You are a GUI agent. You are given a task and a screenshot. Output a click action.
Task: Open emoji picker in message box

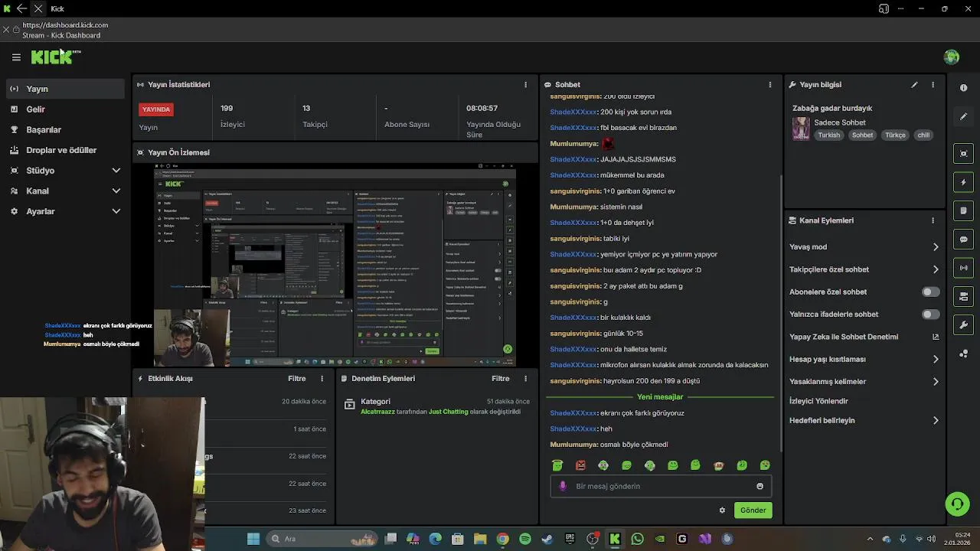[759, 486]
